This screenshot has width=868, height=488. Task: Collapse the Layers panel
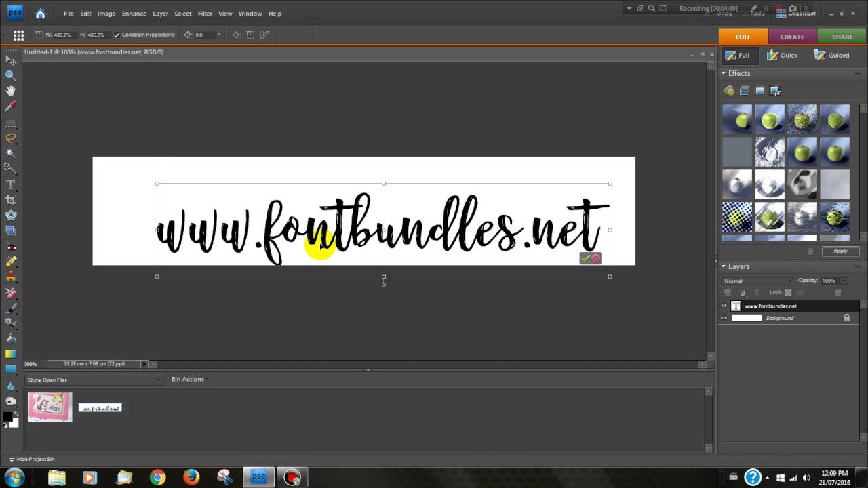[x=724, y=266]
